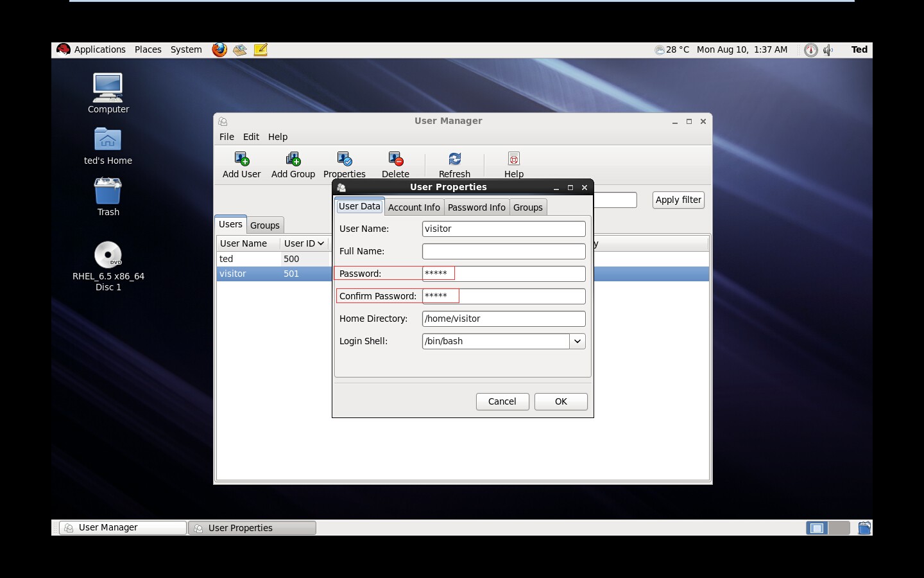Click the search filter text box

(x=615, y=200)
